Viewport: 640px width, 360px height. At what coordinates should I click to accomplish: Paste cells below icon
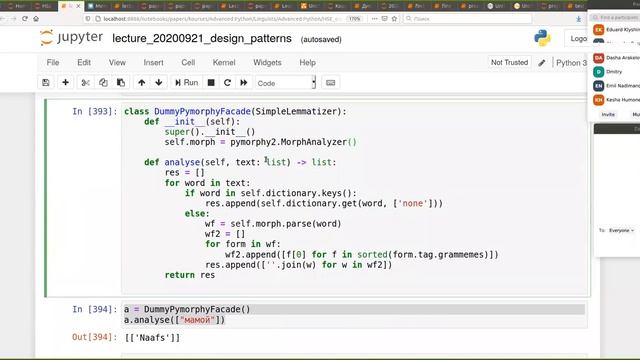coord(121,83)
